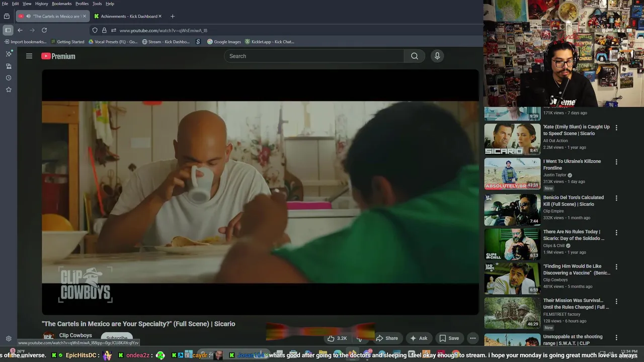
Task: Go back with the browser back arrow
Action: (20, 30)
